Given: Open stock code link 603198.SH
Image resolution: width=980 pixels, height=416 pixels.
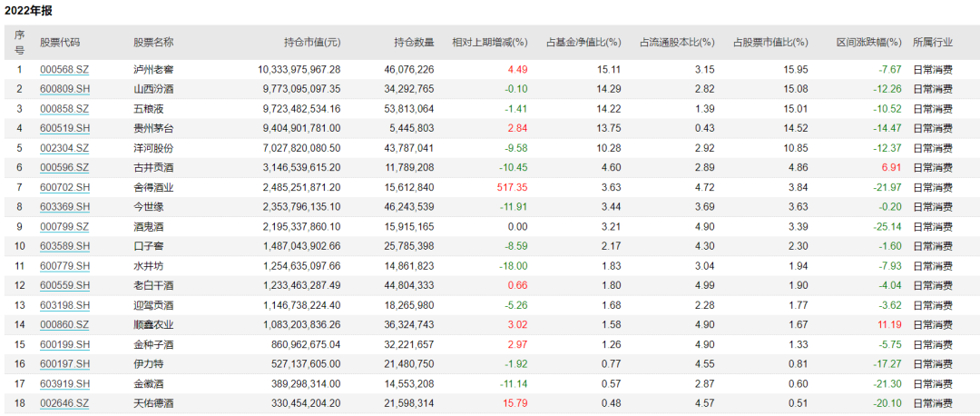Looking at the screenshot, I should [65, 305].
